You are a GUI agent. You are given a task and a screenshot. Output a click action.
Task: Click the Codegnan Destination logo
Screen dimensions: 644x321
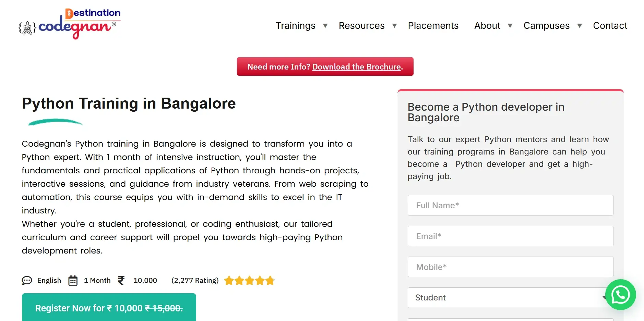pyautogui.click(x=69, y=24)
